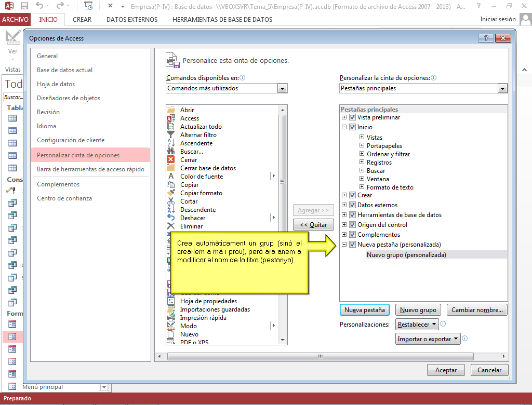Open the ARCHIVO ribbon tab
Viewport: 532px width, 405px height.
[15, 19]
